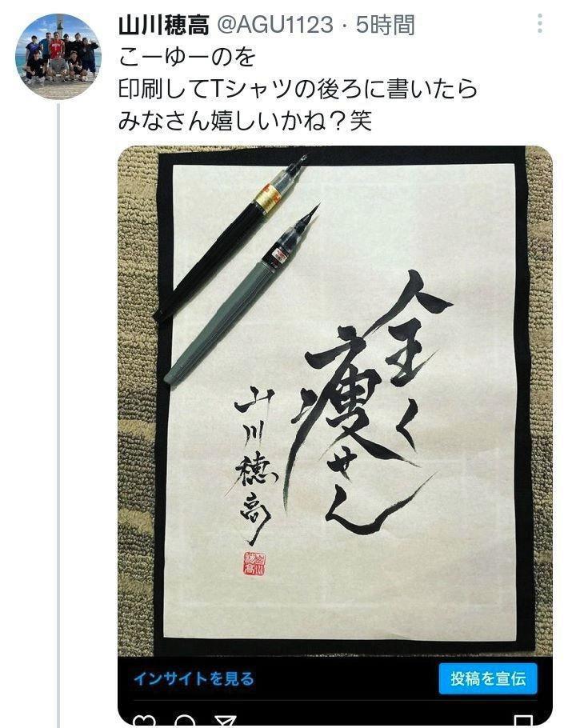Click the tweet line みなさん嬉しいかね？笑
Screen dimensions: 572x728
pyautogui.click(x=245, y=122)
